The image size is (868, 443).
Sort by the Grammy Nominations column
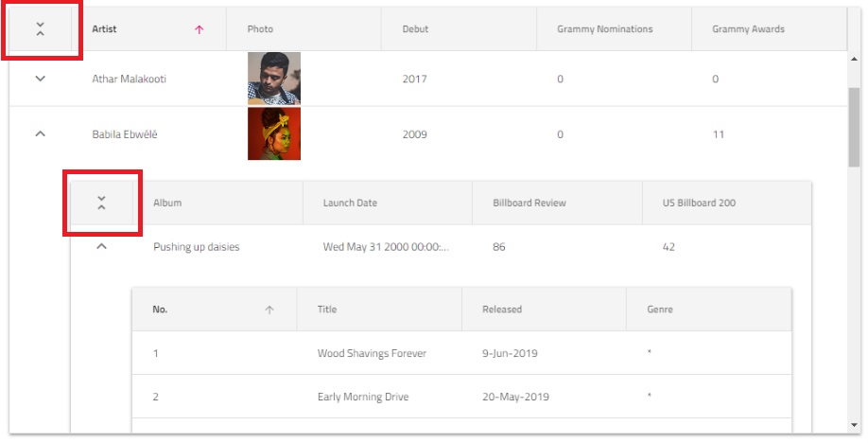tap(605, 29)
